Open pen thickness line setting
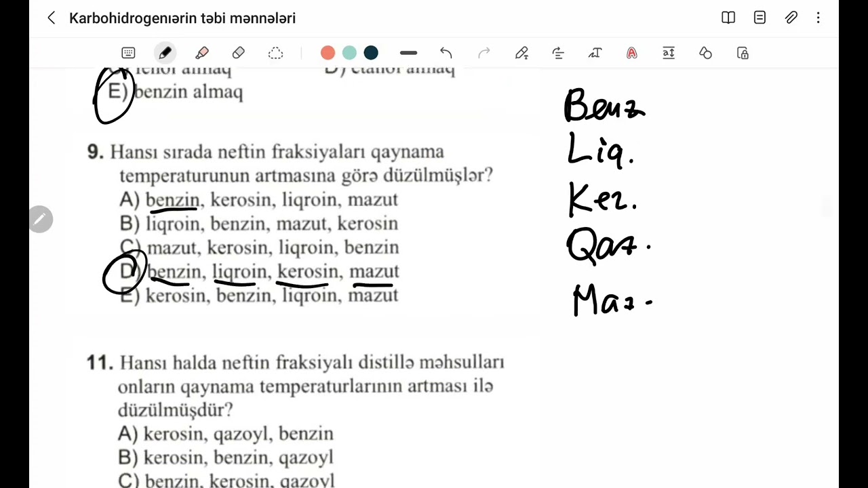This screenshot has width=868, height=488. [408, 53]
